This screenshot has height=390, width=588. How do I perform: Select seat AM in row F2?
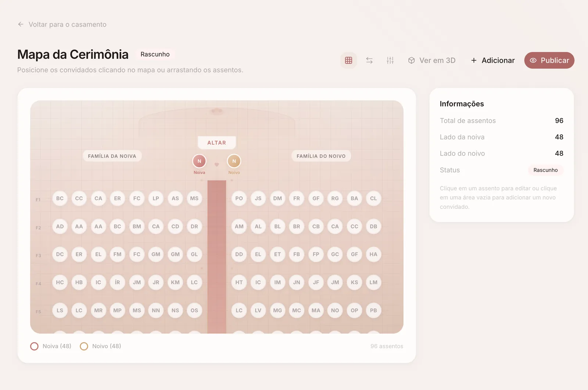pos(239,226)
